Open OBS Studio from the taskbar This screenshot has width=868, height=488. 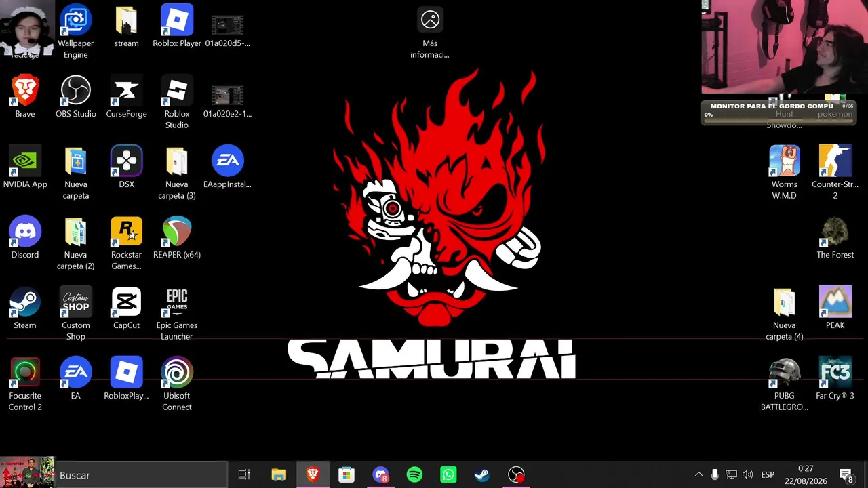pos(516,475)
